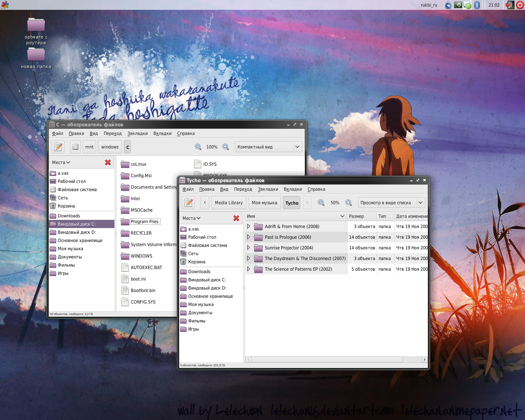Sort by the 'Размер' column header
Screen dimensions: 525x420
coord(361,216)
